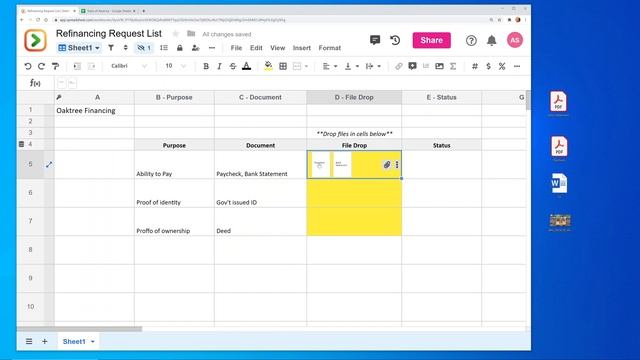Click the outdent row icon

pos(91,66)
